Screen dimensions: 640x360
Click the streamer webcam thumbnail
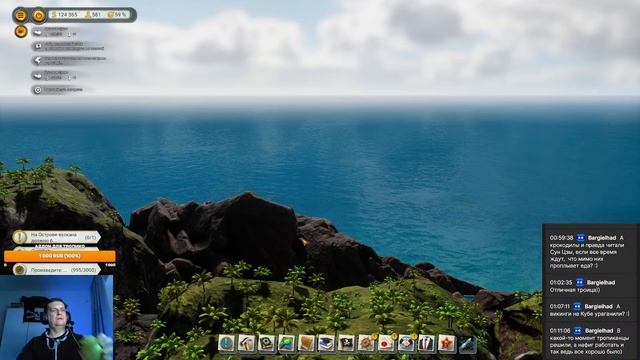pyautogui.click(x=57, y=318)
